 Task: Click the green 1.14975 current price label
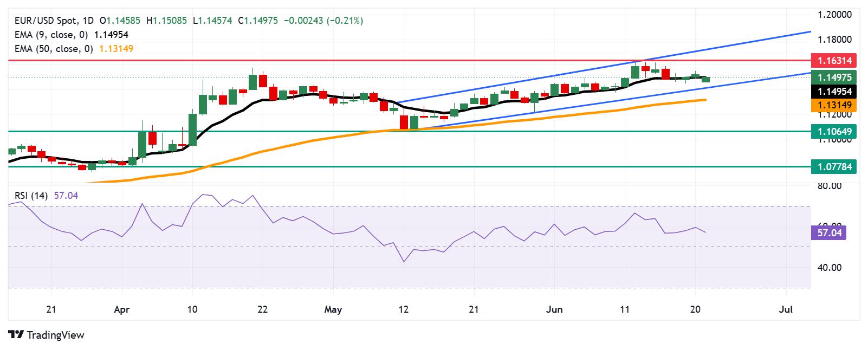834,77
